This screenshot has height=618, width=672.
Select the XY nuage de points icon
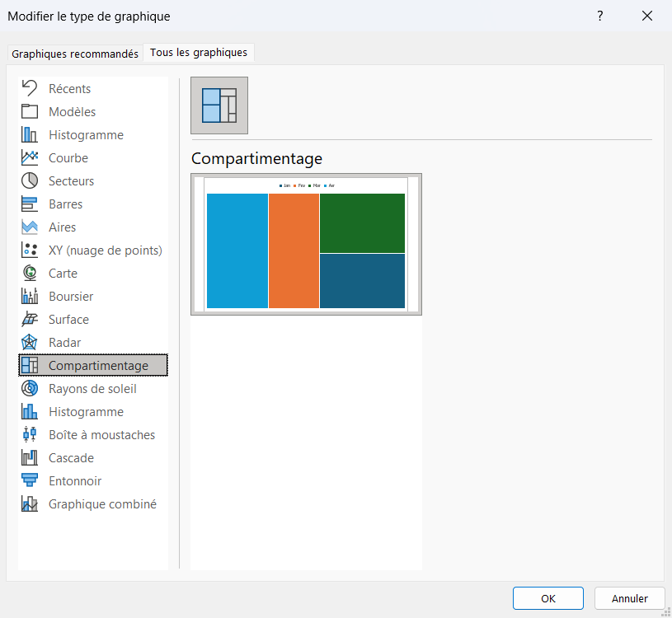(x=30, y=250)
